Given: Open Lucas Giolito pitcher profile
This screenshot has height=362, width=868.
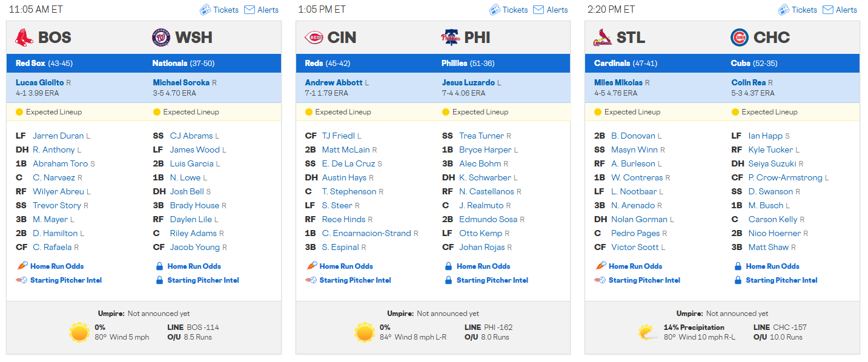Looking at the screenshot, I should pos(40,82).
